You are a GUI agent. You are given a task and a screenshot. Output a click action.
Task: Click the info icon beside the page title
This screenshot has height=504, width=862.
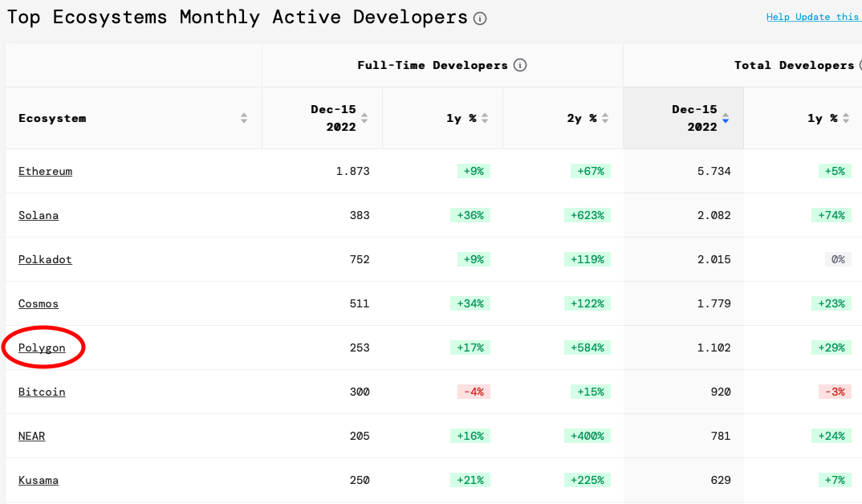click(x=480, y=18)
